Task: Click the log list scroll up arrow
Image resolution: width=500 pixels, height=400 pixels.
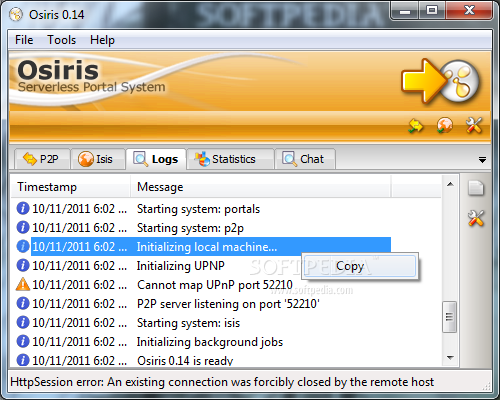Action: 450,184
